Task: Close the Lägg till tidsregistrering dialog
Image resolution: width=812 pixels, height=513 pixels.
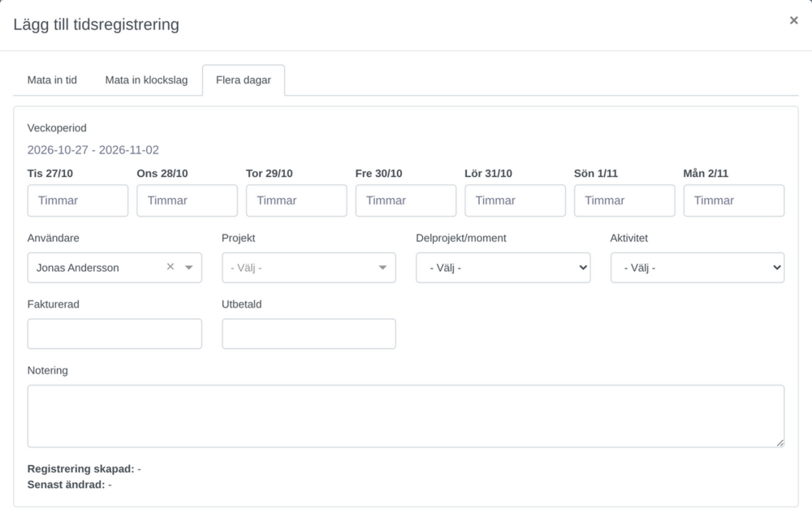Action: click(x=793, y=20)
